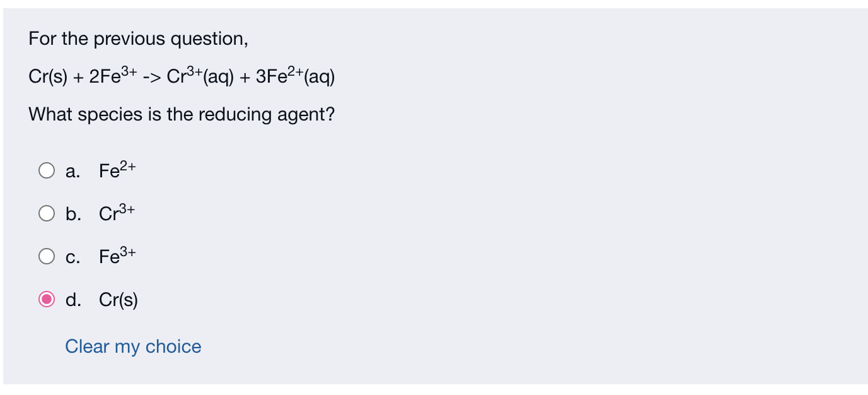Click the selected Cr(s) radio button

coord(47,300)
